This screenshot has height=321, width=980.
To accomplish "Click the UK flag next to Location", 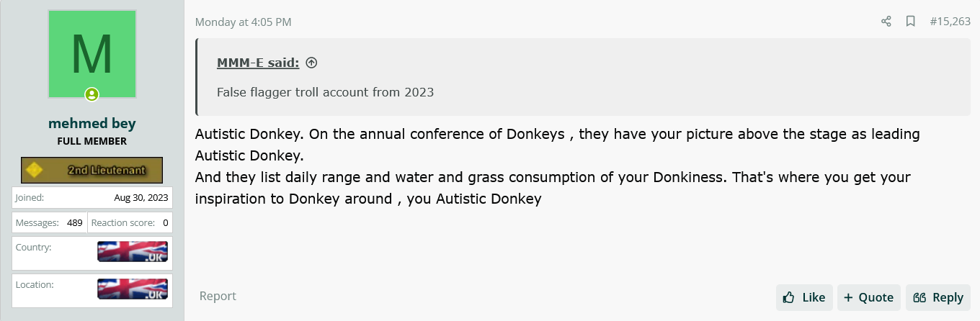I will point(133,289).
